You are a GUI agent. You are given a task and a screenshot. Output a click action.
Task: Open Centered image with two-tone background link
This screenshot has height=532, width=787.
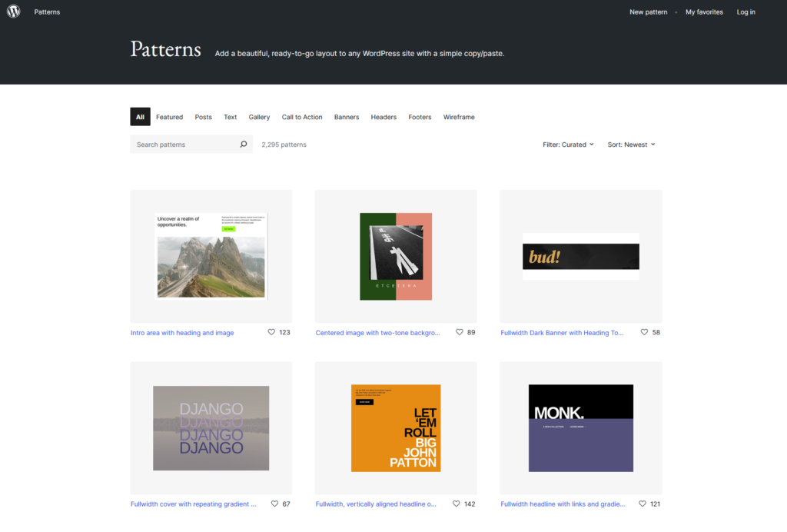[x=377, y=333]
